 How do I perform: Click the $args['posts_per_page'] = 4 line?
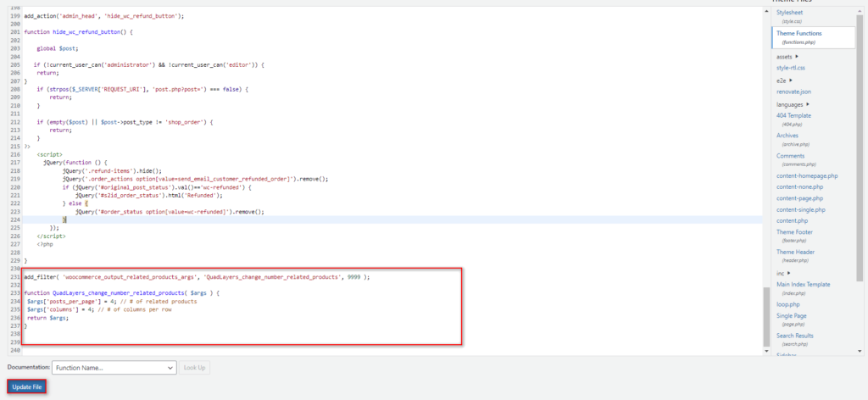click(112, 302)
